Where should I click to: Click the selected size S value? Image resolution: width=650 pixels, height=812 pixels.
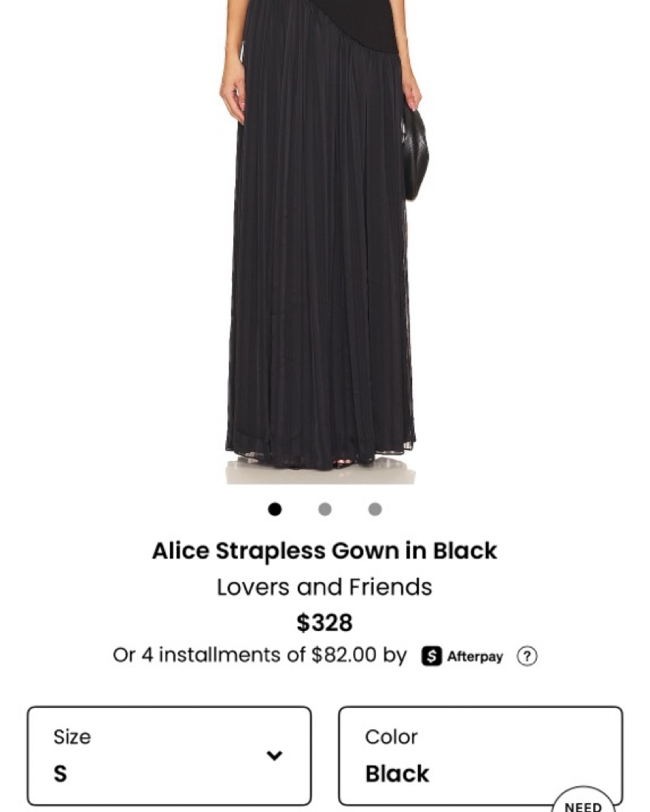tap(60, 774)
